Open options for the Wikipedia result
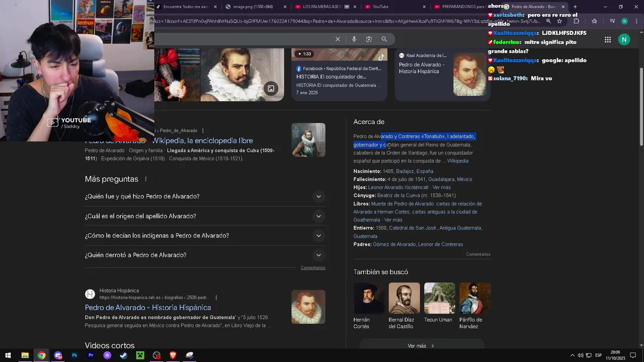644x362 pixels. coord(203,131)
